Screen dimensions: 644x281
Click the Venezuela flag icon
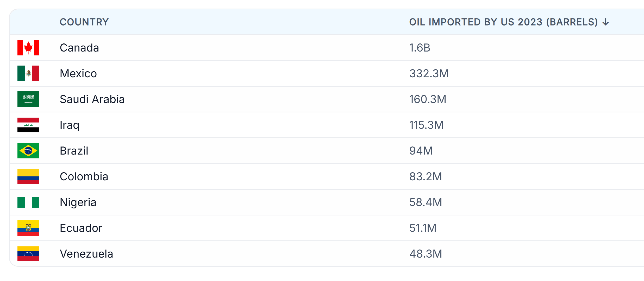click(28, 254)
